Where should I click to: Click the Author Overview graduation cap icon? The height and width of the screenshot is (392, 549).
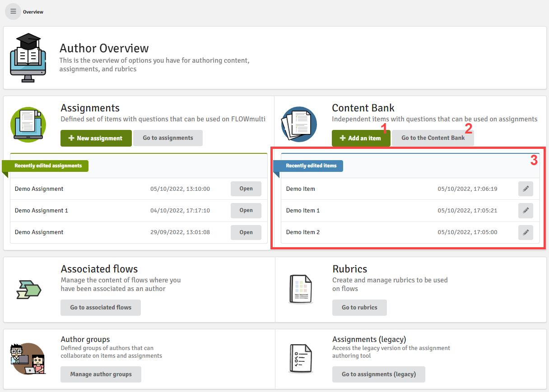pos(28,58)
